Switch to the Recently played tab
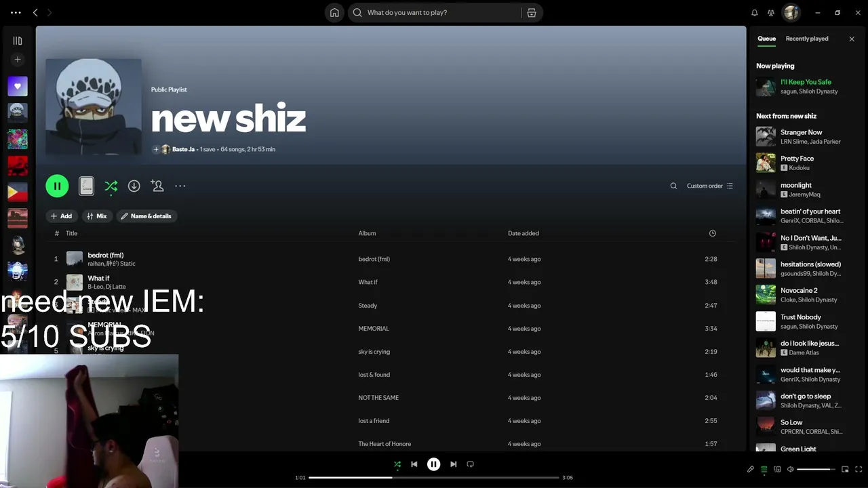Screen dimensions: 868x488 pyautogui.click(x=807, y=39)
